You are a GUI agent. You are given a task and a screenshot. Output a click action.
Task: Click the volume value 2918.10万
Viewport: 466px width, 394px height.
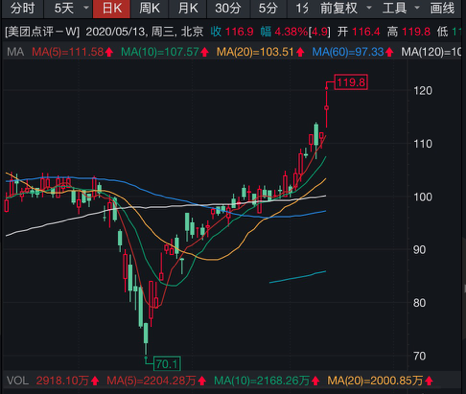[x=62, y=381]
